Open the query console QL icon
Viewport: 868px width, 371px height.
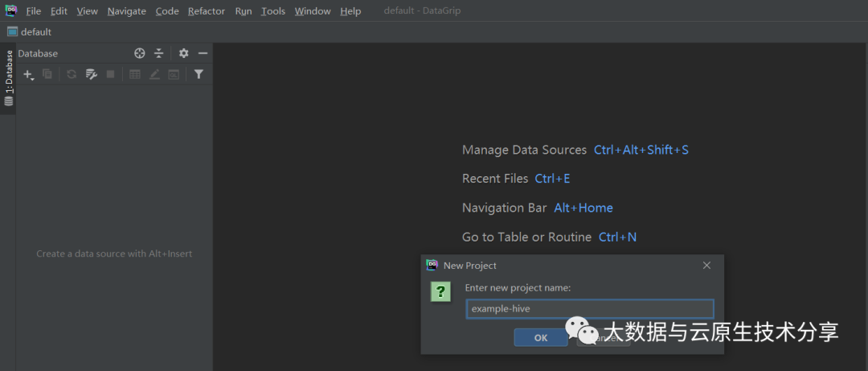(174, 74)
